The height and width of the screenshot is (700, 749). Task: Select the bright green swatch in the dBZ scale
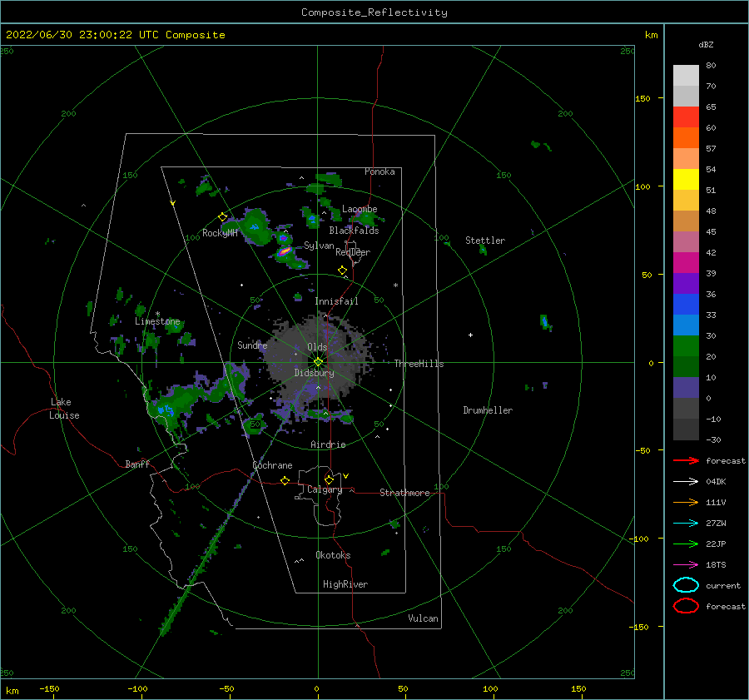[x=686, y=346]
